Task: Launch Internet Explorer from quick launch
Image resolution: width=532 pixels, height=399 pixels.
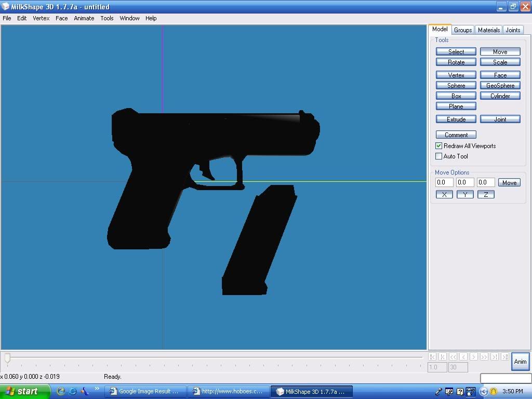Action: (x=72, y=391)
